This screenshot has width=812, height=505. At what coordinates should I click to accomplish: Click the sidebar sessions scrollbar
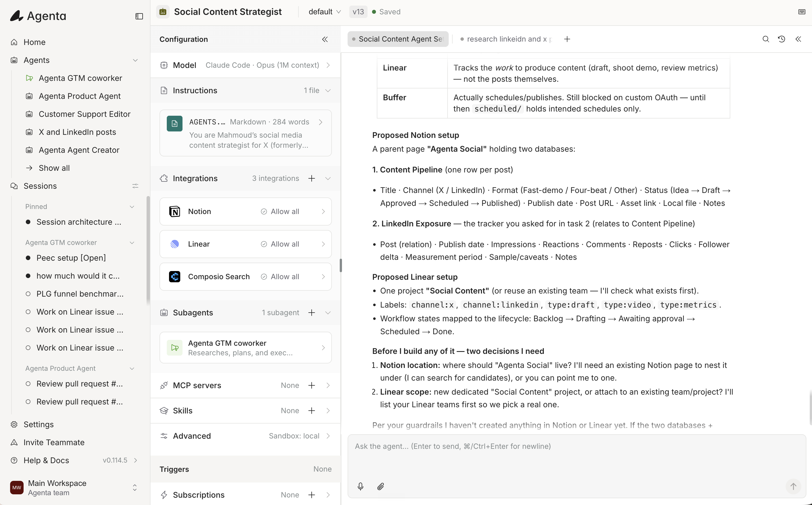tap(148, 251)
